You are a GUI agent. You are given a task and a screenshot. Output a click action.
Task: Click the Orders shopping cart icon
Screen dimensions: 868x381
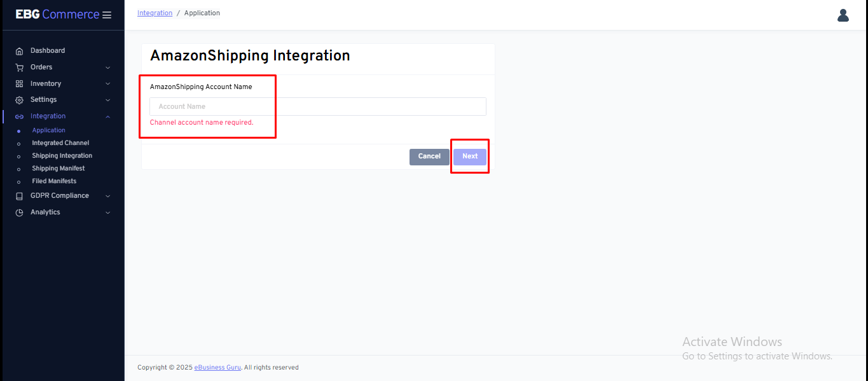[x=19, y=67]
